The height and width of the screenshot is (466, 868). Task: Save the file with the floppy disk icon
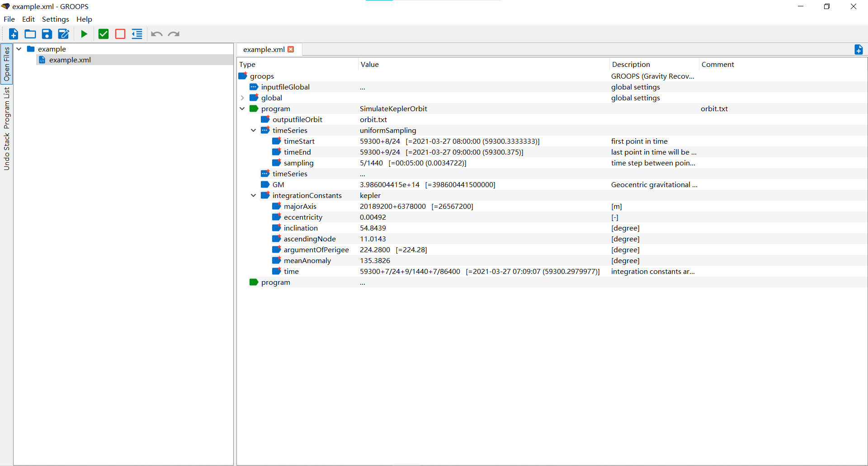click(47, 34)
